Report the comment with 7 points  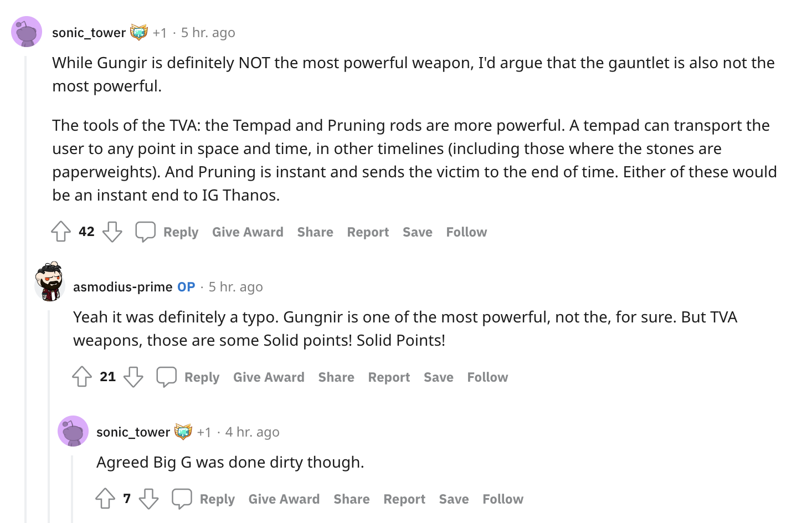coord(404,499)
